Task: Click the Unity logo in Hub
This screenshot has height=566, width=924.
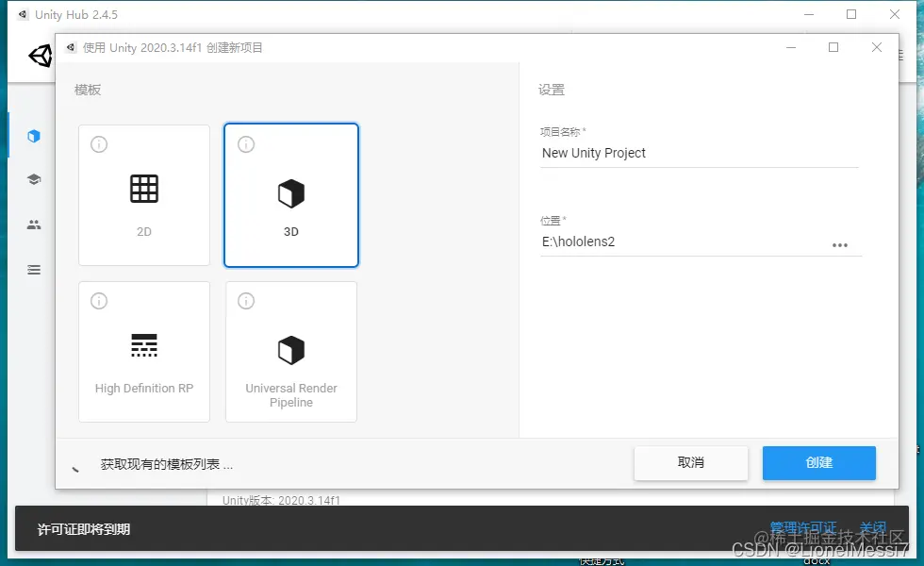Action: (40, 57)
